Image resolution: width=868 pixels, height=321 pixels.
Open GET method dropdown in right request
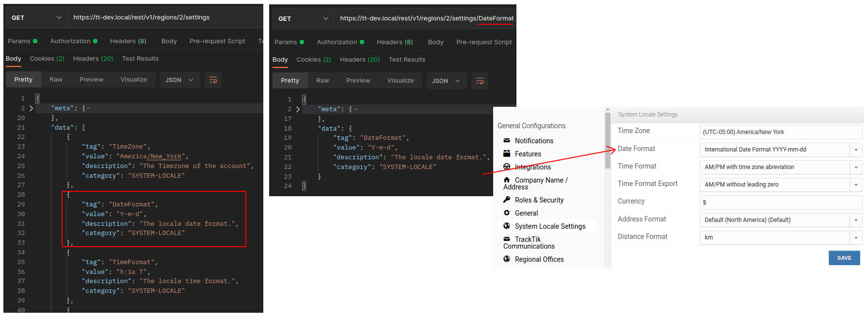point(304,18)
